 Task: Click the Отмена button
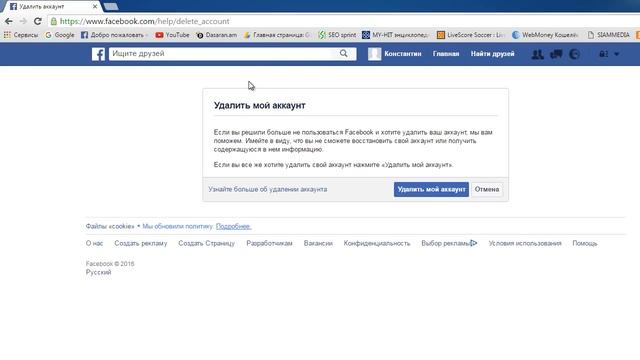(487, 189)
